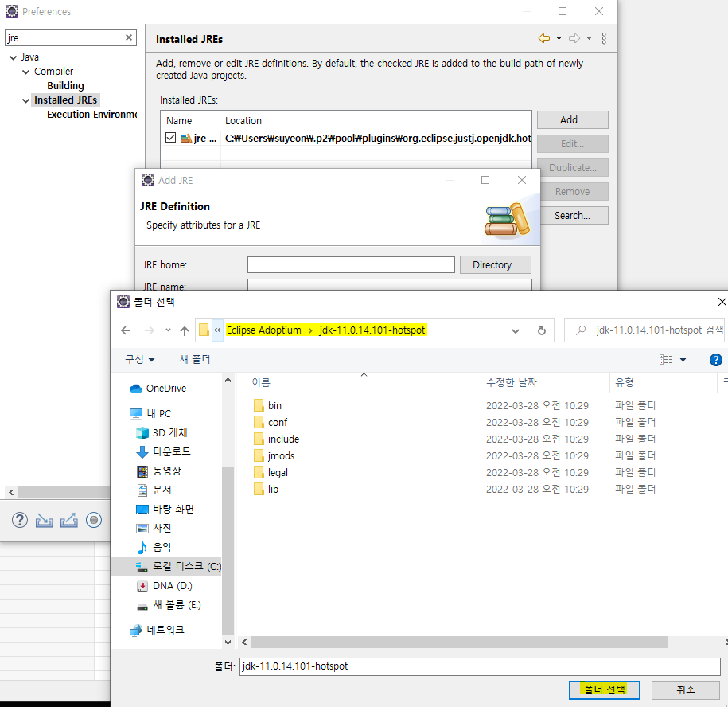Collapse the Installed JREs tree node

pos(26,101)
